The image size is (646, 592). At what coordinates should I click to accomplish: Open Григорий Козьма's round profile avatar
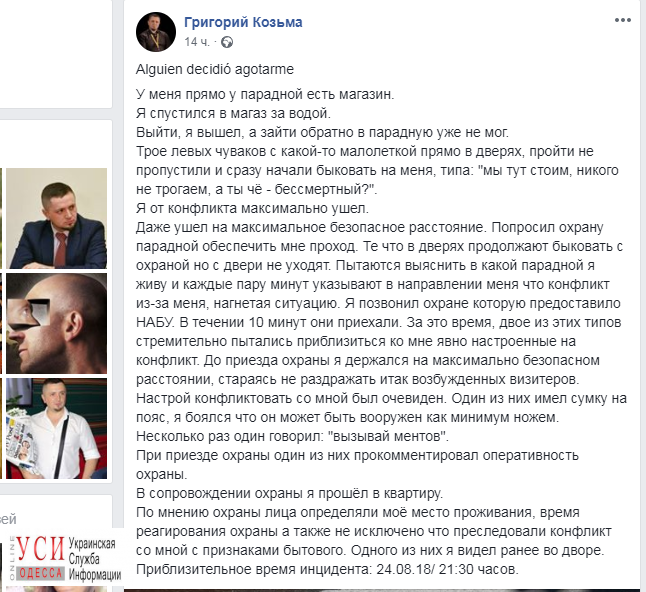point(156,32)
